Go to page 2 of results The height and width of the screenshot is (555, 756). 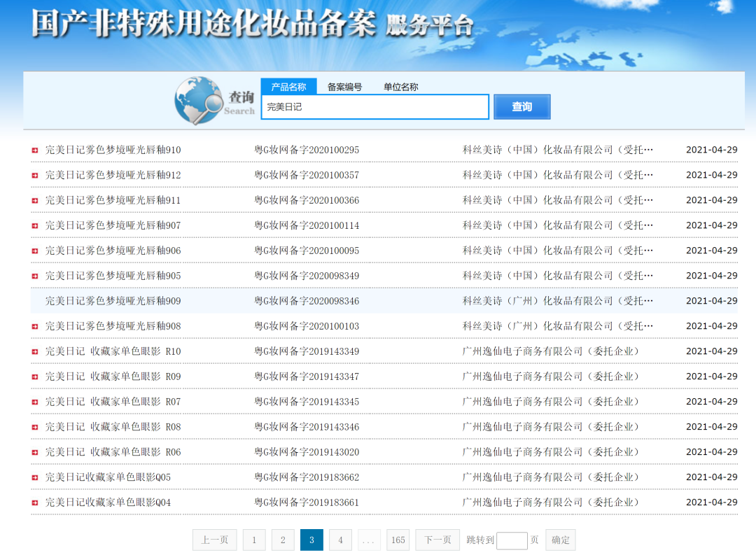pyautogui.click(x=283, y=540)
